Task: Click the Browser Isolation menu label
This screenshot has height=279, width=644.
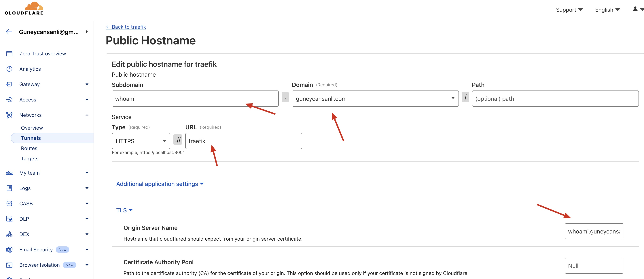Action: pyautogui.click(x=39, y=265)
